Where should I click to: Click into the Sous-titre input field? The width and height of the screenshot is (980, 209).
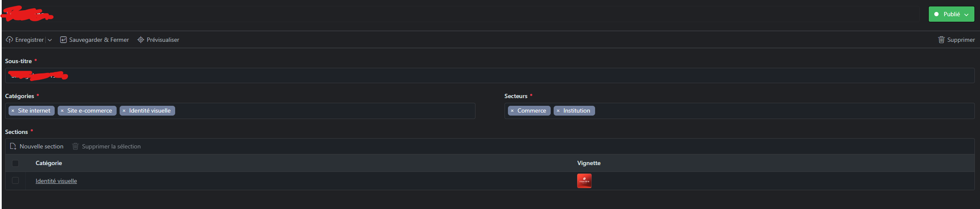point(470,75)
